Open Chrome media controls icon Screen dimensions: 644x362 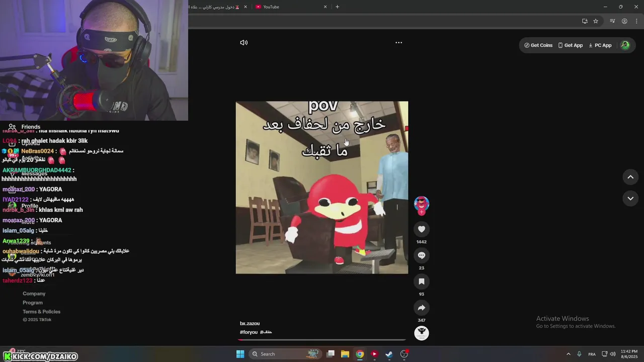click(612, 21)
